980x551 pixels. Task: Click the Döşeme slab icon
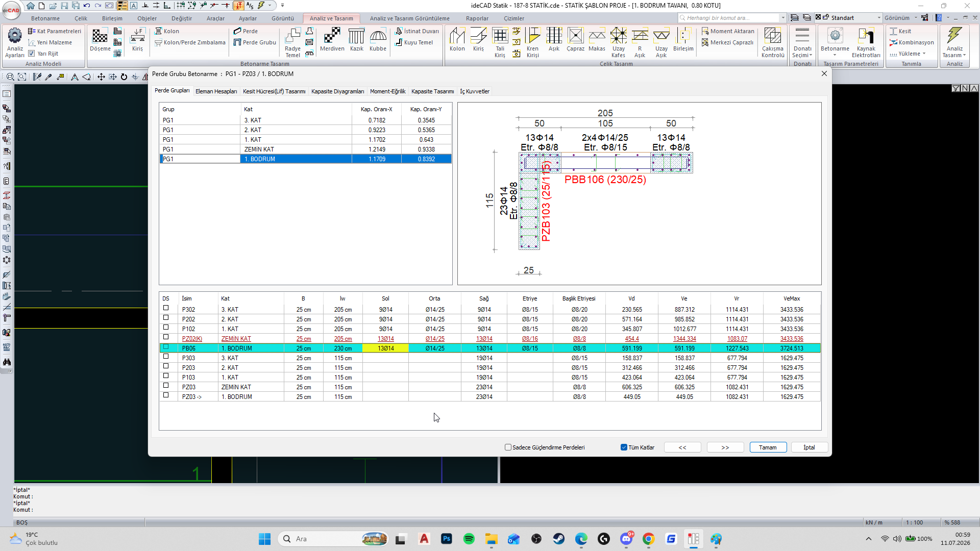[x=100, y=40]
